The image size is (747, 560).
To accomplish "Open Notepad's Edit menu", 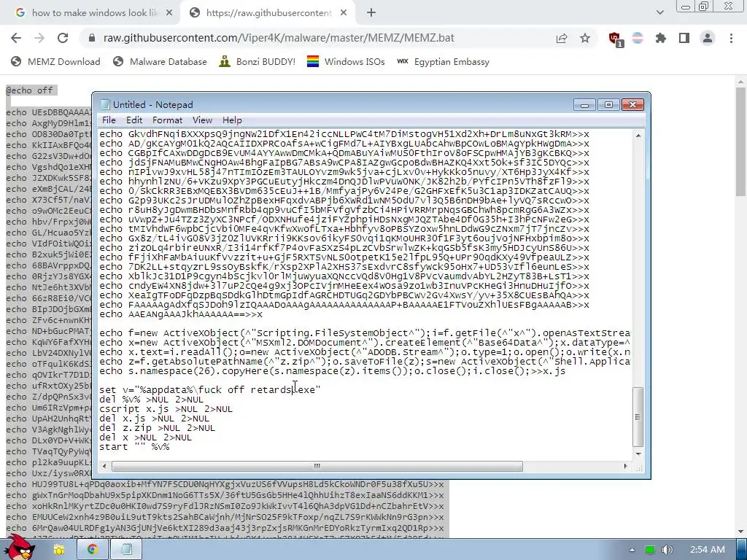I will (134, 120).
